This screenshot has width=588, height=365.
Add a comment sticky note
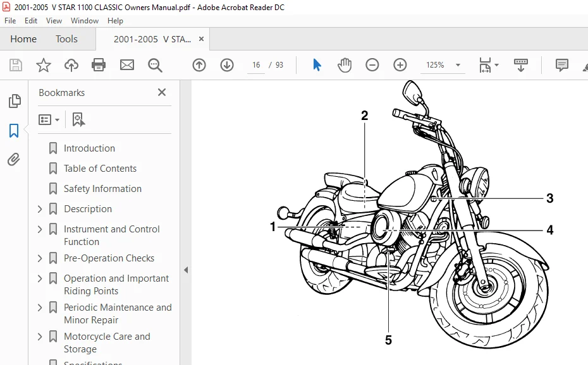pyautogui.click(x=561, y=65)
